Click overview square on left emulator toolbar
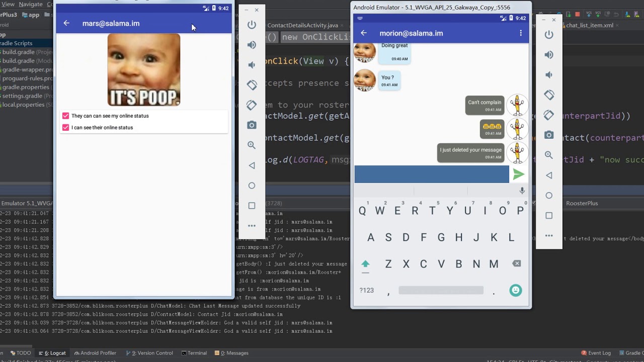 pyautogui.click(x=252, y=206)
